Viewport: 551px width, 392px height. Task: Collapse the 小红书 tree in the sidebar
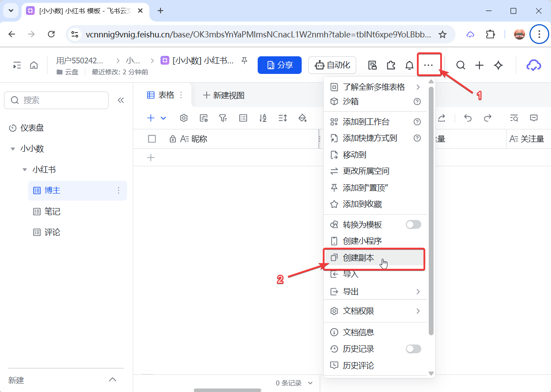25,169
